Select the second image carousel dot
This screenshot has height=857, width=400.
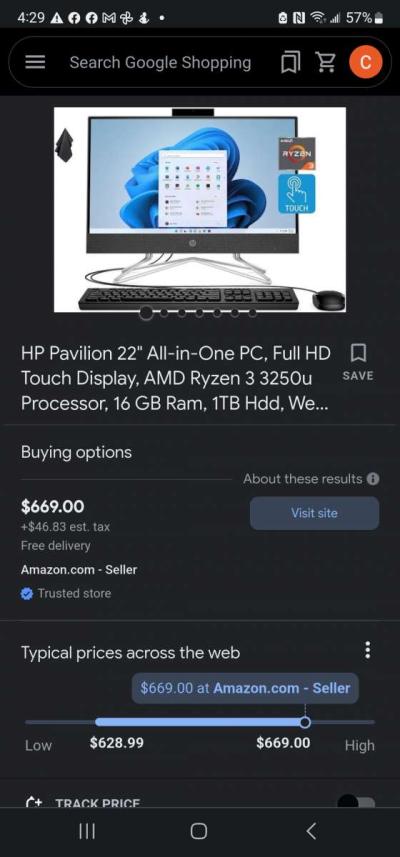[x=164, y=313]
